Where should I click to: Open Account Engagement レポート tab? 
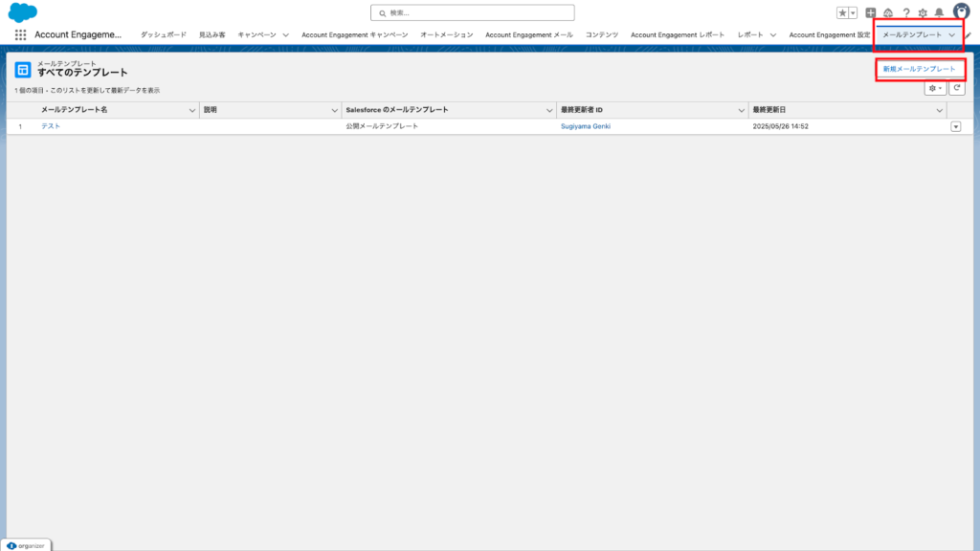coord(678,35)
